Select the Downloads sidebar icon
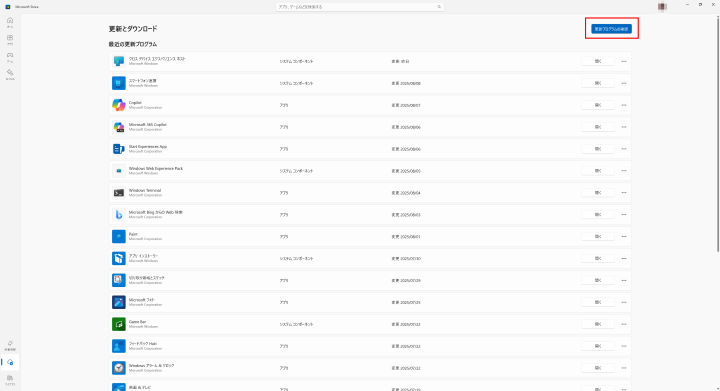 [10, 363]
